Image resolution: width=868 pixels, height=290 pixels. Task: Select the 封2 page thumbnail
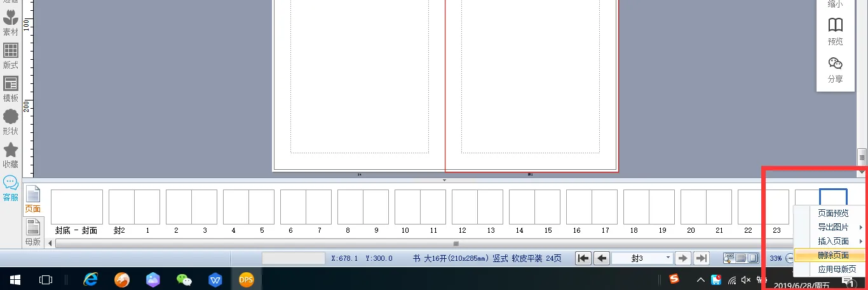121,207
